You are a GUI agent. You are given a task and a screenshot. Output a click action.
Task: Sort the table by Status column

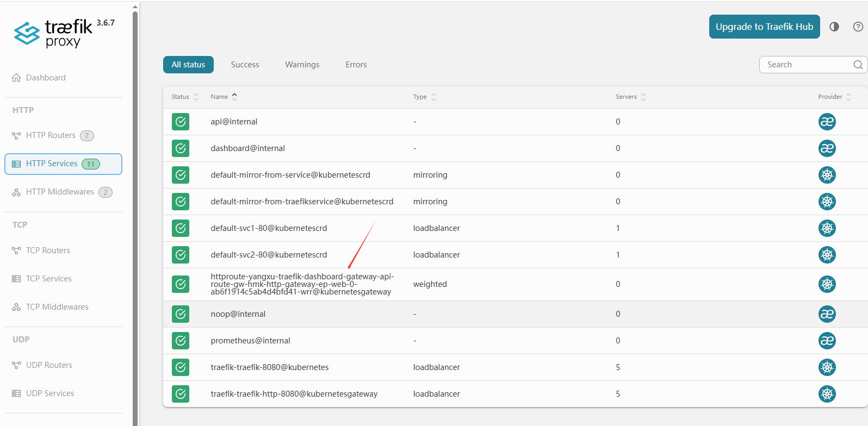pyautogui.click(x=185, y=97)
